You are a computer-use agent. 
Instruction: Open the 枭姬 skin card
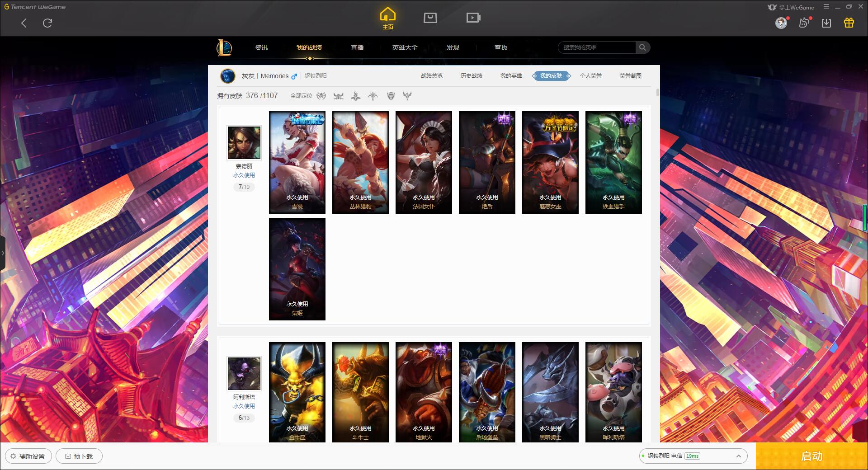pos(297,269)
